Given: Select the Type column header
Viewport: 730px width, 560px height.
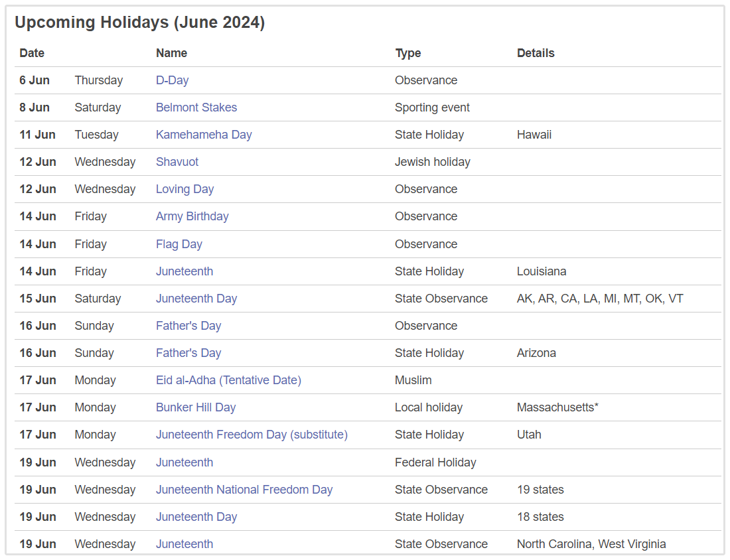Looking at the screenshot, I should (x=408, y=53).
